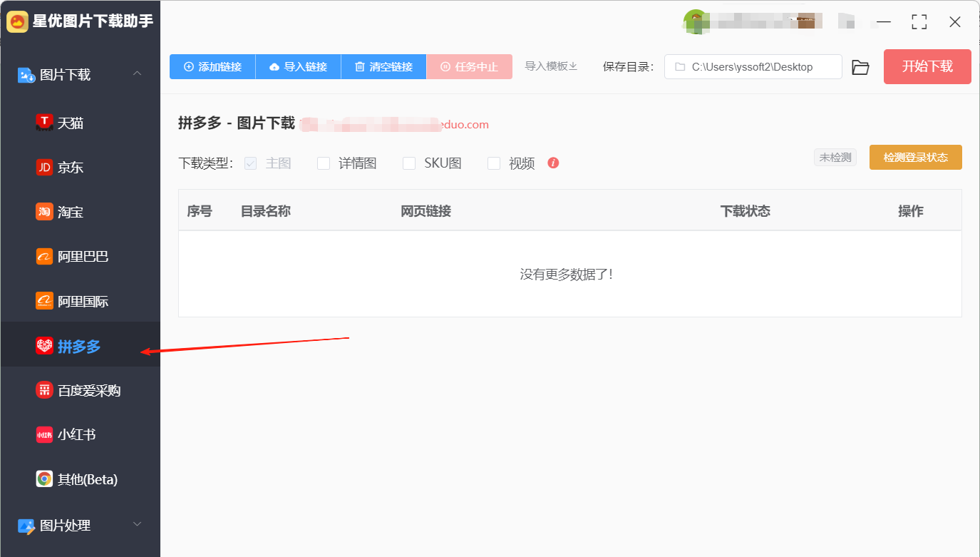This screenshot has height=557, width=980.
Task: Click the download arrow beside 导入模板
Action: tap(573, 66)
